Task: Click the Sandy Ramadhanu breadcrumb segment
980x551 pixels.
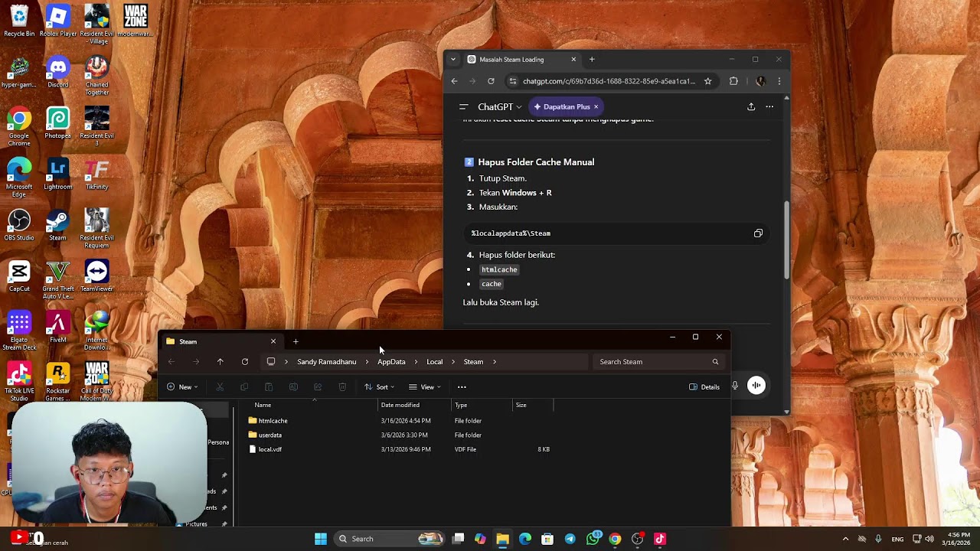Action: (x=327, y=362)
